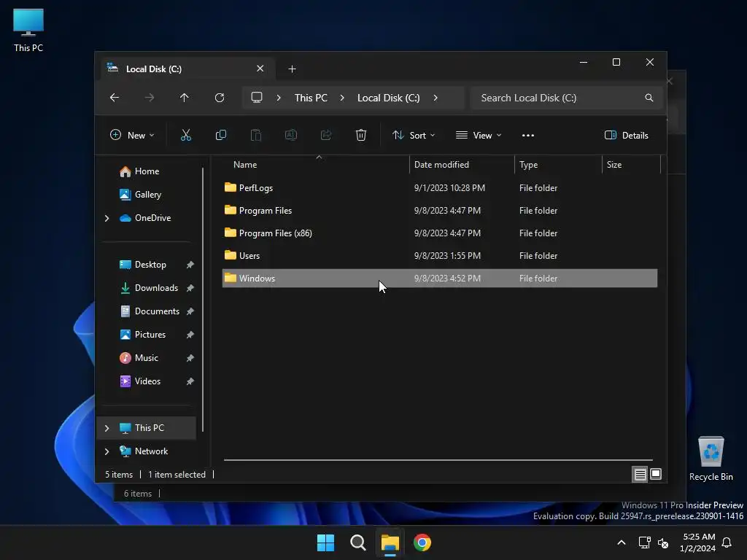Select Network in navigation pane
Image resolution: width=747 pixels, height=560 pixels.
151,451
